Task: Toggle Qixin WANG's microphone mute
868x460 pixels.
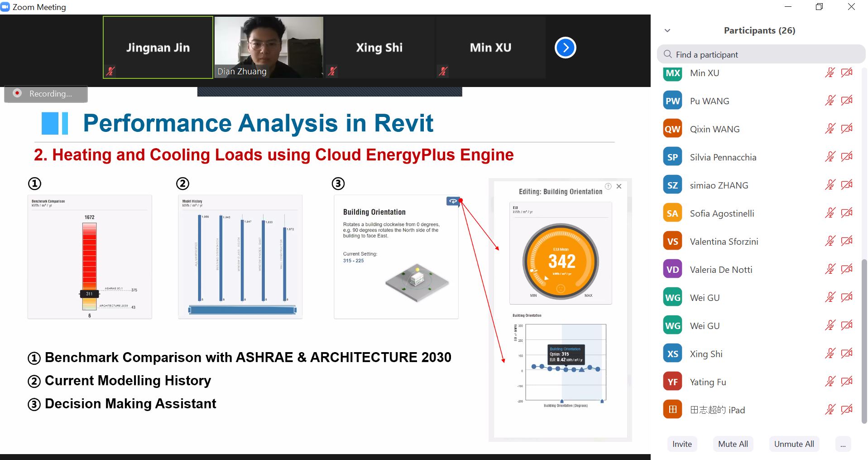Action: 830,129
